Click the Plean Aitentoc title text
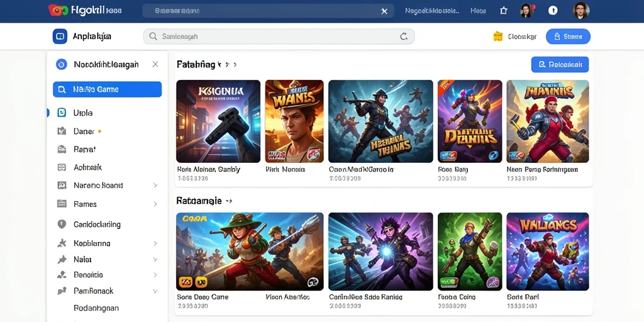Screen dimensions: 644x322 coord(287,297)
